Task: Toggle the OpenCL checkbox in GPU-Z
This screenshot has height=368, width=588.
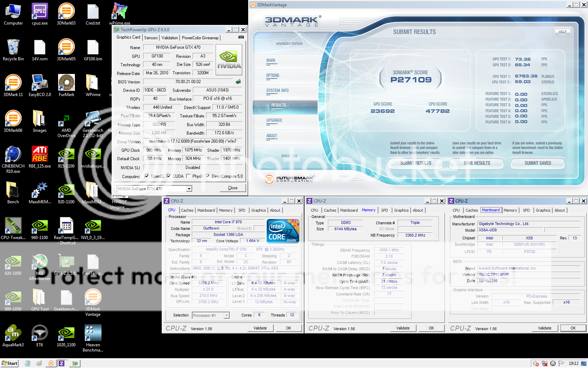Action: click(147, 176)
